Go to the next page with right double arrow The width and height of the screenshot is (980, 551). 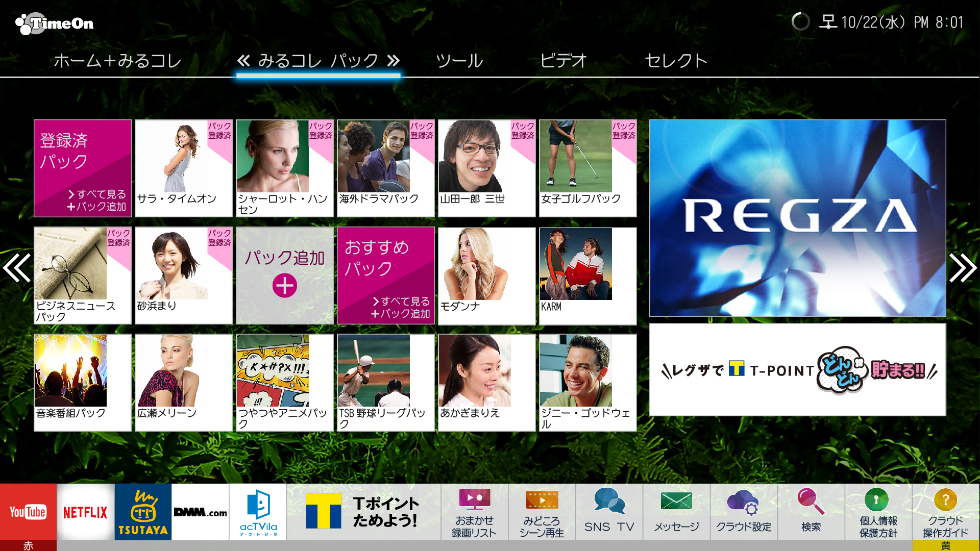(x=963, y=268)
